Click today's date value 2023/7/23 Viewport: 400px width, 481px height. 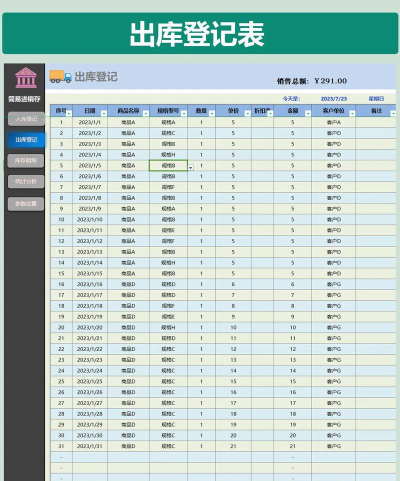tap(334, 99)
